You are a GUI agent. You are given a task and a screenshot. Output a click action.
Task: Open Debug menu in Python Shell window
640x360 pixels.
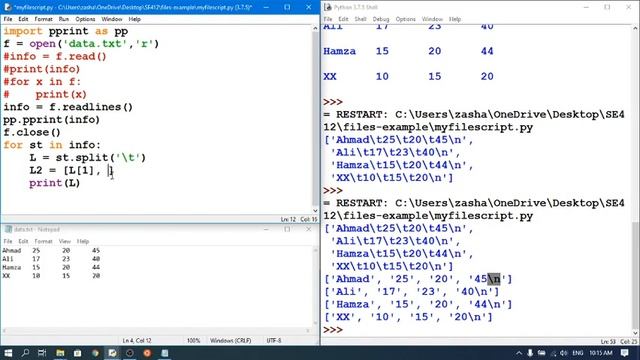tap(381, 19)
